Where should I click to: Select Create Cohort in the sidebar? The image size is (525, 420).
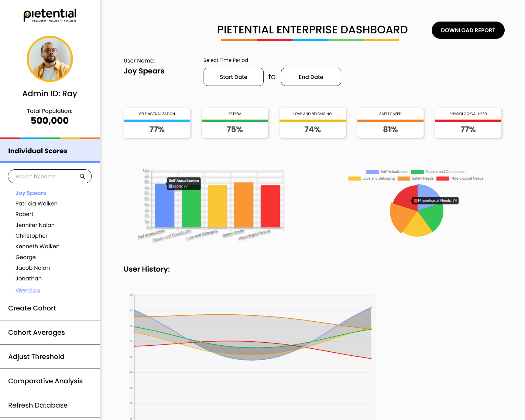pyautogui.click(x=32, y=308)
